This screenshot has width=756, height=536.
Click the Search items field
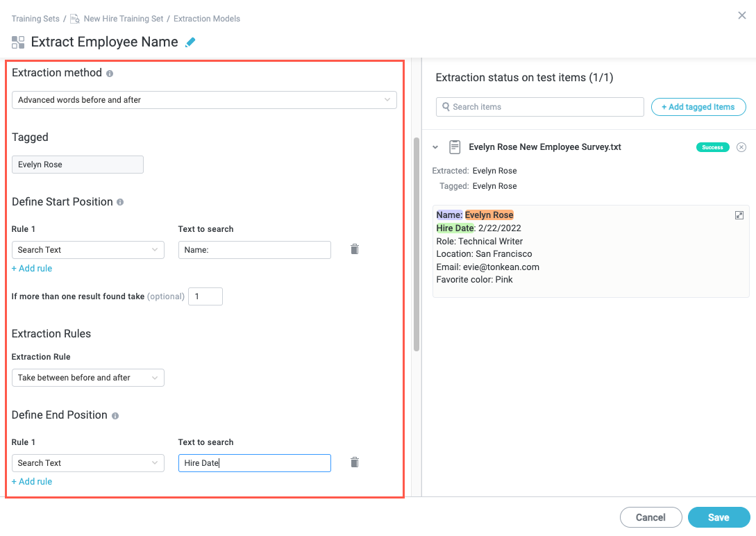[540, 107]
